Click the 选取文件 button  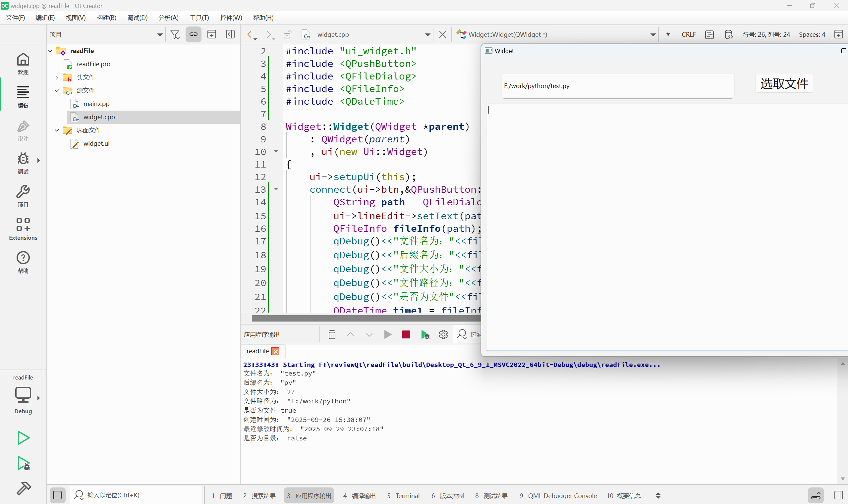pyautogui.click(x=784, y=83)
